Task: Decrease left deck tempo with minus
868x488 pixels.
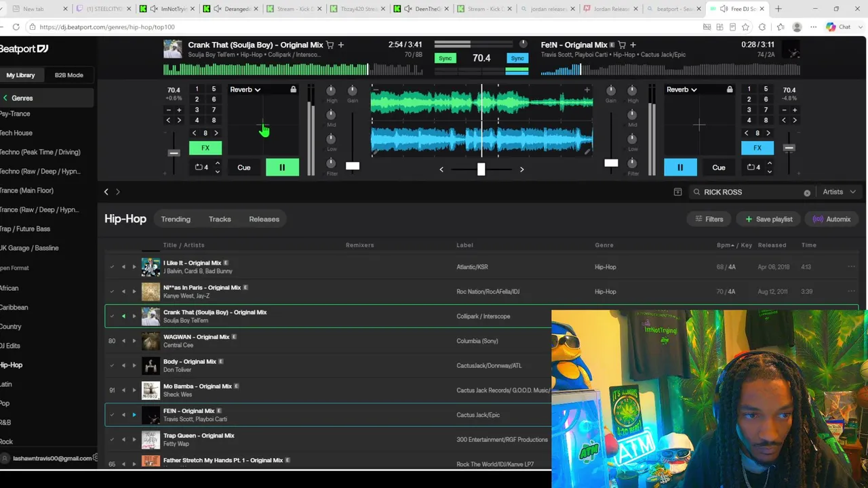Action: point(169,110)
